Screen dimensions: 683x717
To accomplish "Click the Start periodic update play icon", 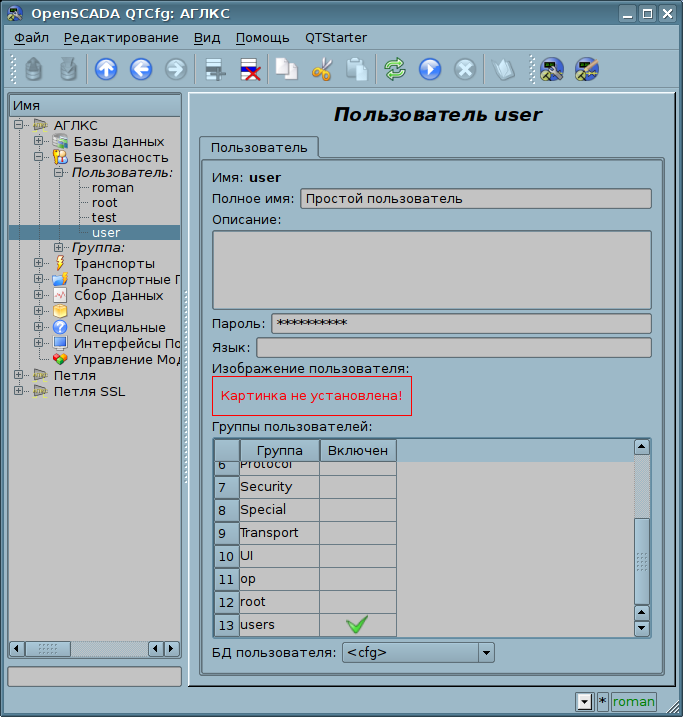I will point(430,70).
